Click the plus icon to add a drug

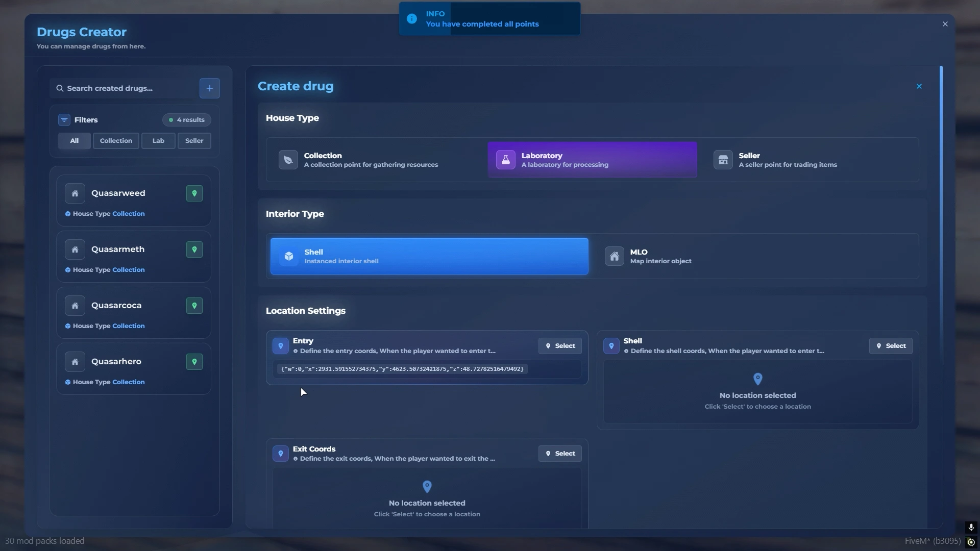coord(209,88)
